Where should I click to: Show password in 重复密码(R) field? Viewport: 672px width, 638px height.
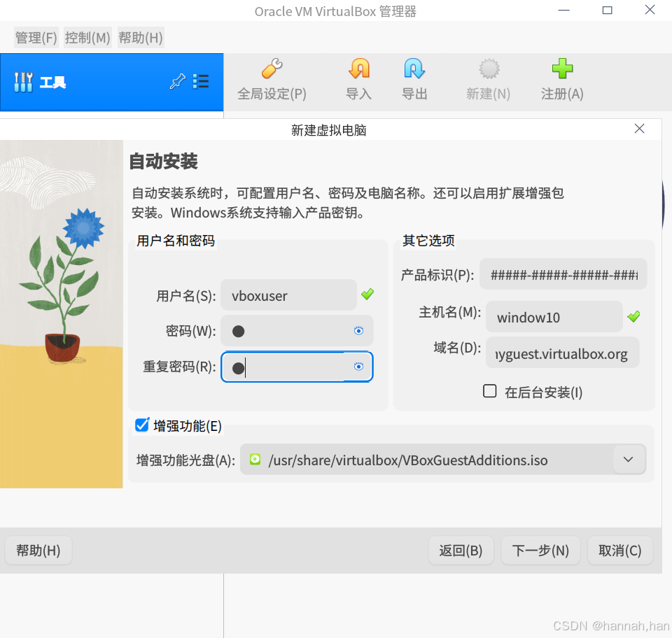[x=358, y=367]
